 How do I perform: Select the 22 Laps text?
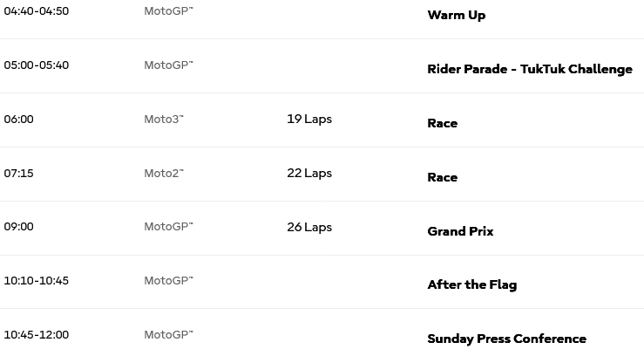(309, 174)
